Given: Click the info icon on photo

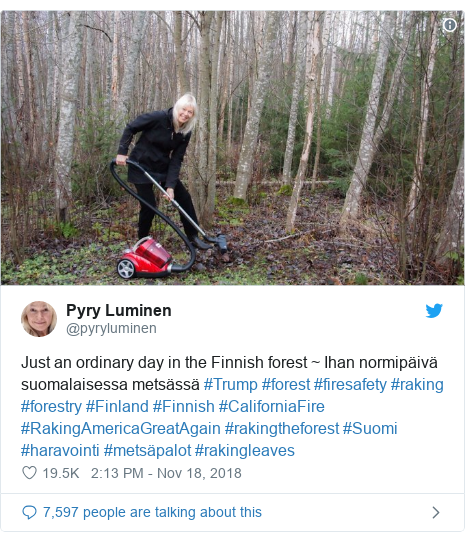Looking at the screenshot, I should click(x=449, y=25).
